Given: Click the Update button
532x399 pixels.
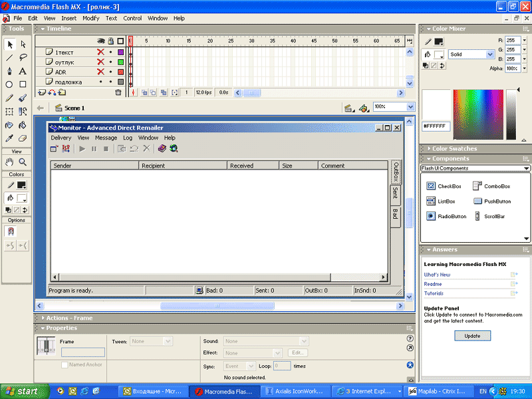Looking at the screenshot, I should pos(472,336).
